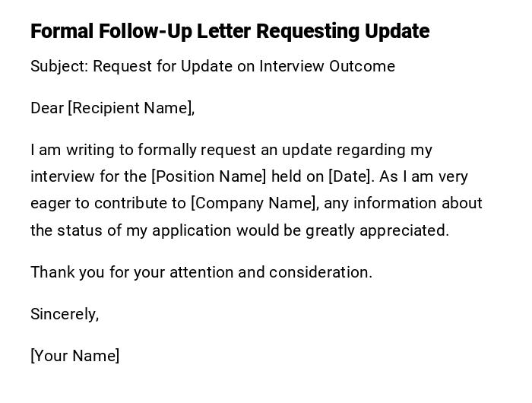
Task: Click the word "Subject:" in the subject line
Action: click(x=59, y=66)
